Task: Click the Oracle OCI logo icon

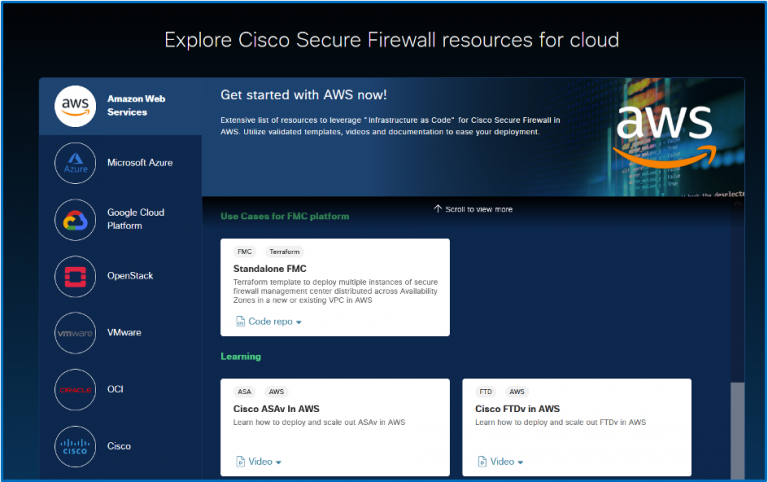Action: pyautogui.click(x=77, y=389)
